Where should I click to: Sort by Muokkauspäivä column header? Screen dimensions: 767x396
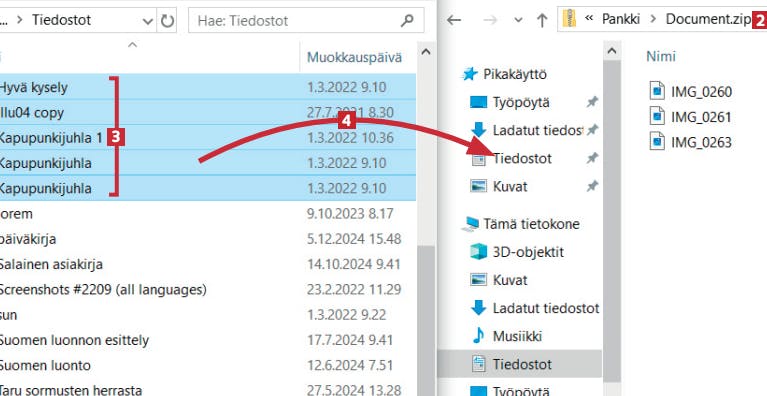354,57
